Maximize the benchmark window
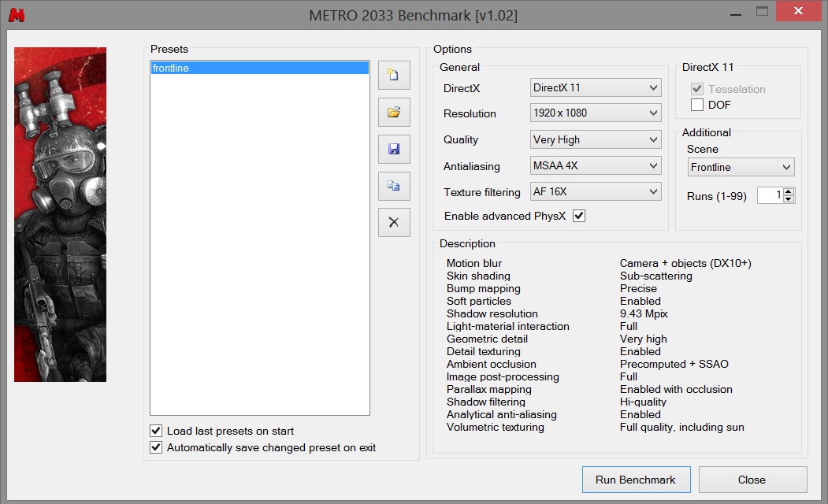This screenshot has height=504, width=828. pyautogui.click(x=762, y=12)
